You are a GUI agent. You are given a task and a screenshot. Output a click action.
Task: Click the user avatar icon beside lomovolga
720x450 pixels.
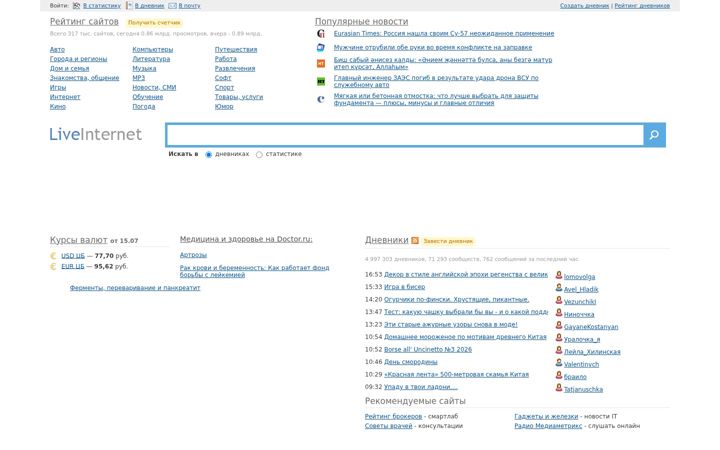(559, 275)
